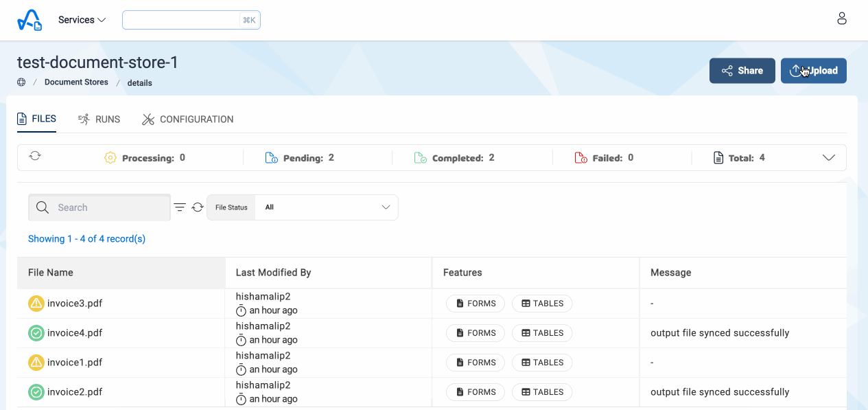Click the app logo in top-left corner
The image size is (868, 410).
(x=30, y=20)
